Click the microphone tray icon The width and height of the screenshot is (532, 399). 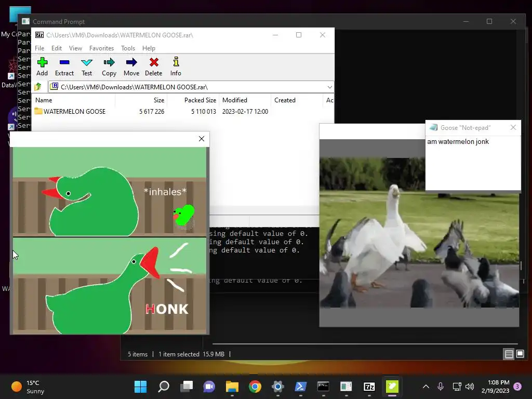(441, 387)
